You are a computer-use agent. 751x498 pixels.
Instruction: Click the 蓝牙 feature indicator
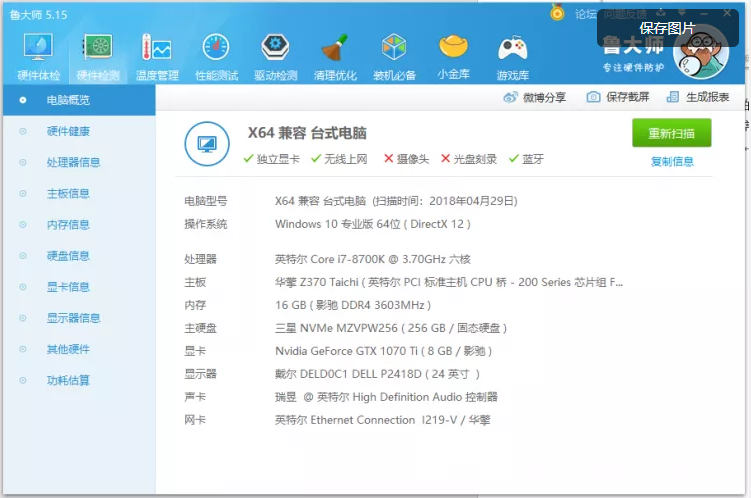coord(526,159)
